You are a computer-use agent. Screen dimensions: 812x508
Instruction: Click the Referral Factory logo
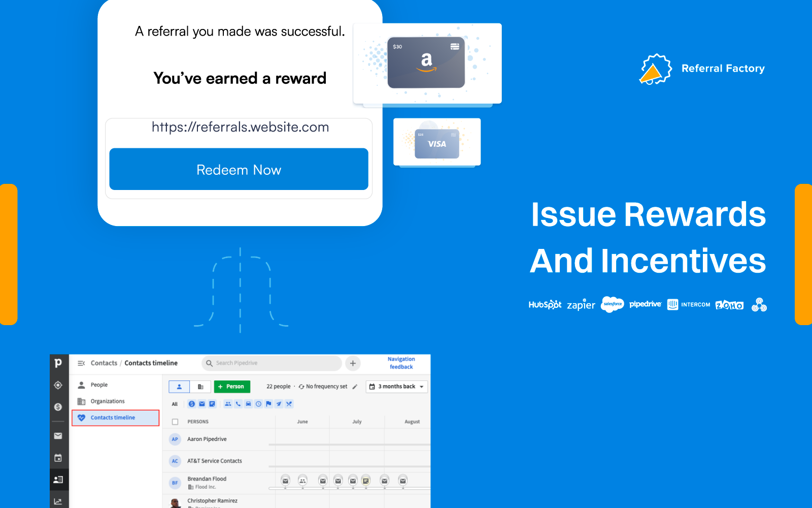pos(702,69)
